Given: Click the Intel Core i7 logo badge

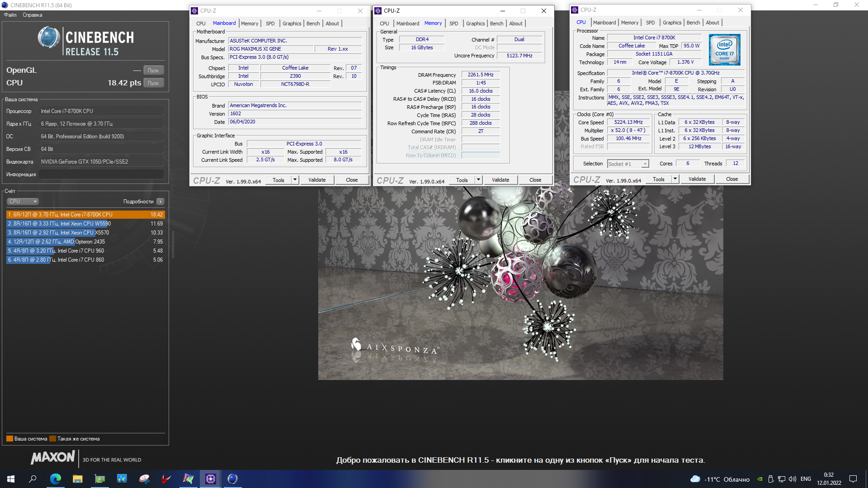Looking at the screenshot, I should (724, 50).
